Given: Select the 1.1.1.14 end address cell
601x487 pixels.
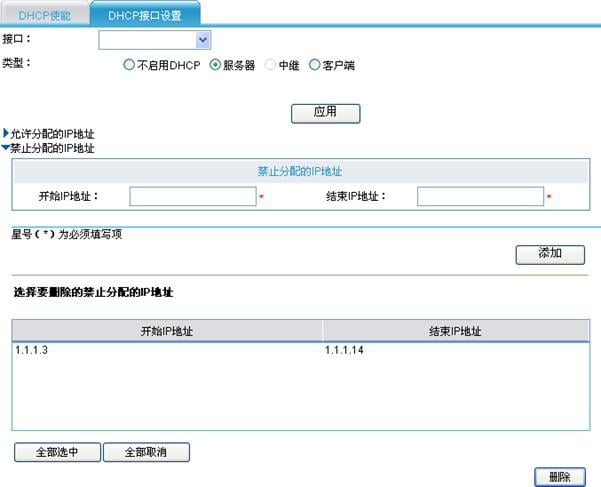Looking at the screenshot, I should pyautogui.click(x=344, y=350).
